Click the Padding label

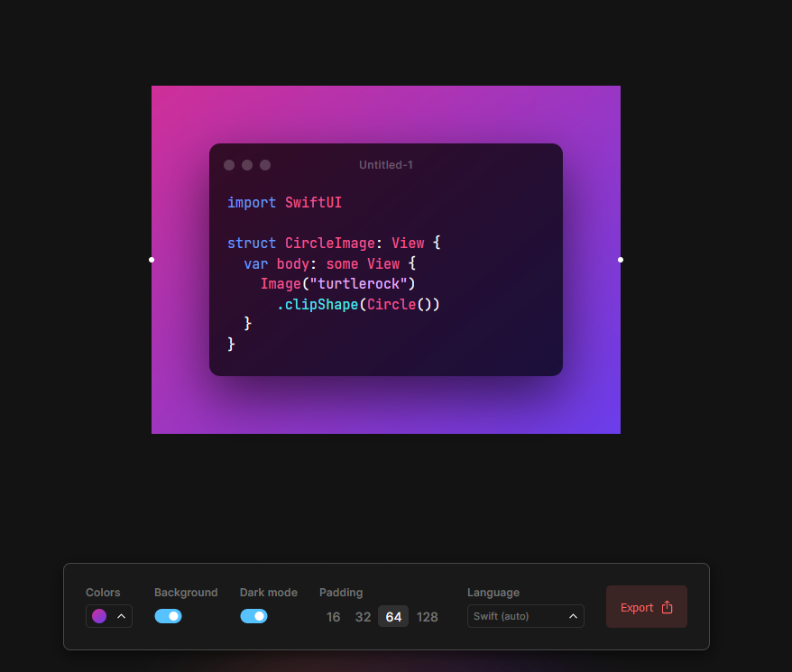[x=341, y=592]
